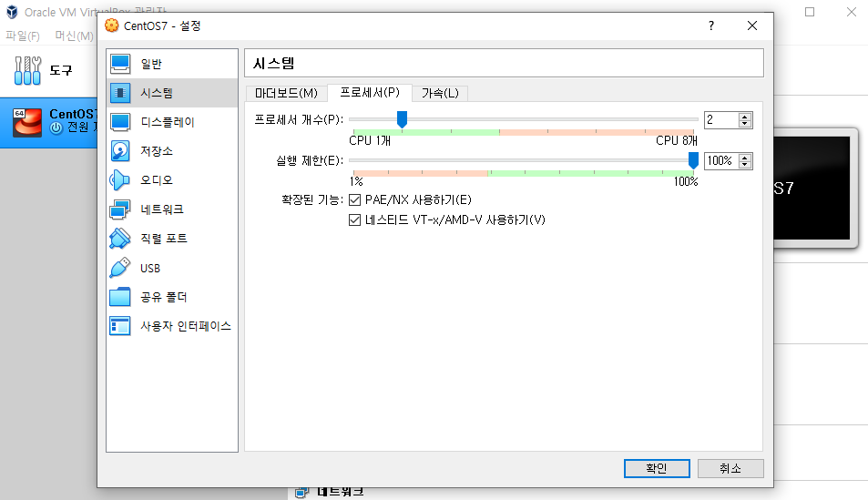The height and width of the screenshot is (500, 868).
Task: Click the VirtualBox Manager title bar logo
Action: pyautogui.click(x=12, y=12)
